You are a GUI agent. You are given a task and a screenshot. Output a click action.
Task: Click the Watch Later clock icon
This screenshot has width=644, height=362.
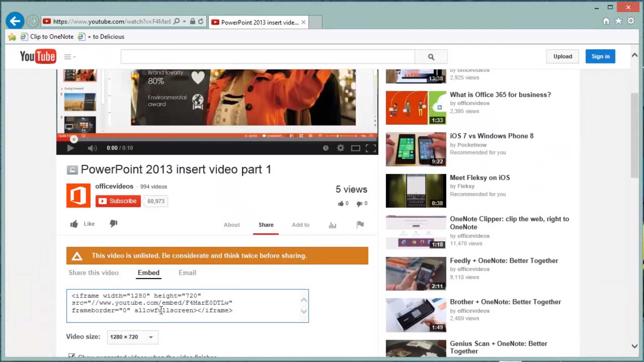point(325,148)
